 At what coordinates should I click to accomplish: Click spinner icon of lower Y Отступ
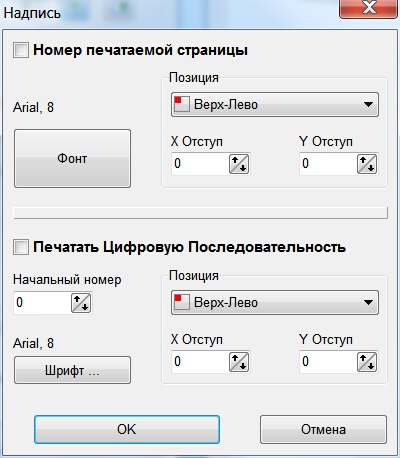pos(367,362)
